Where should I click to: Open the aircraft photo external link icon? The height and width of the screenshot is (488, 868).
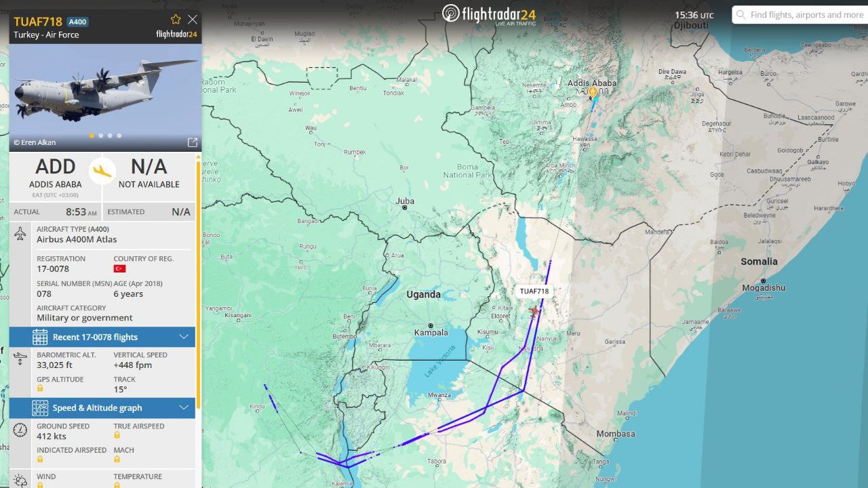(193, 142)
